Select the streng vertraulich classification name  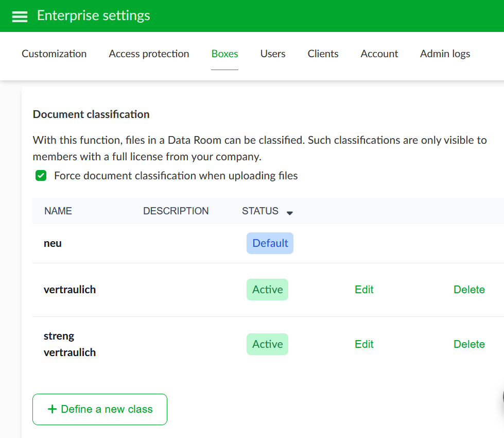pyautogui.click(x=69, y=344)
